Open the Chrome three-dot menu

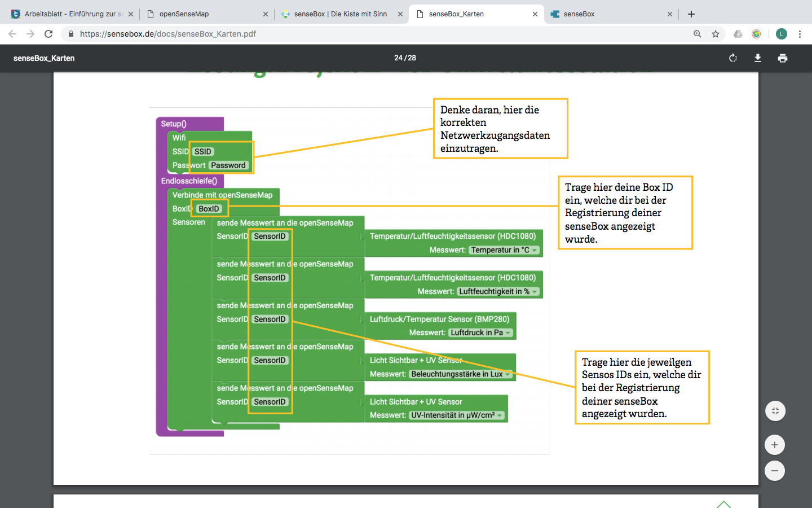click(800, 34)
